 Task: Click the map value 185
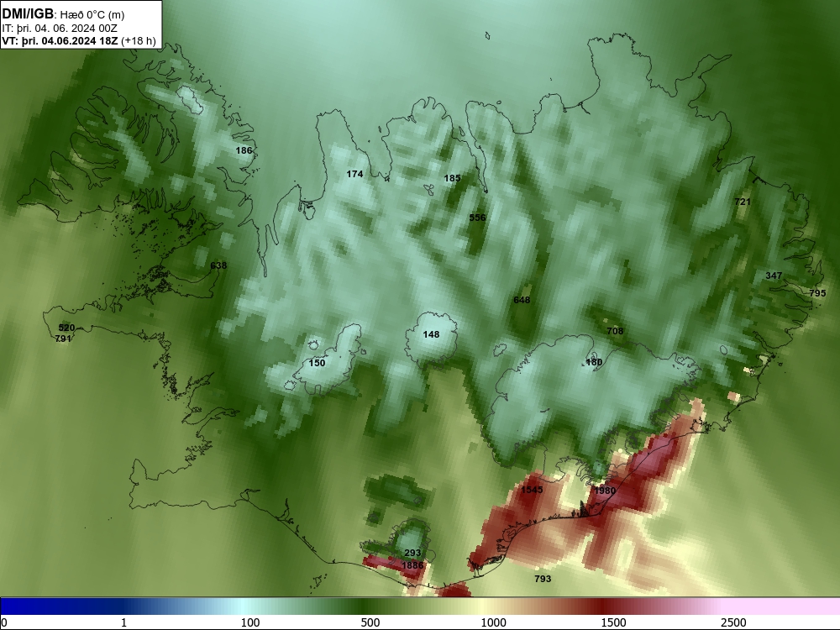point(452,178)
